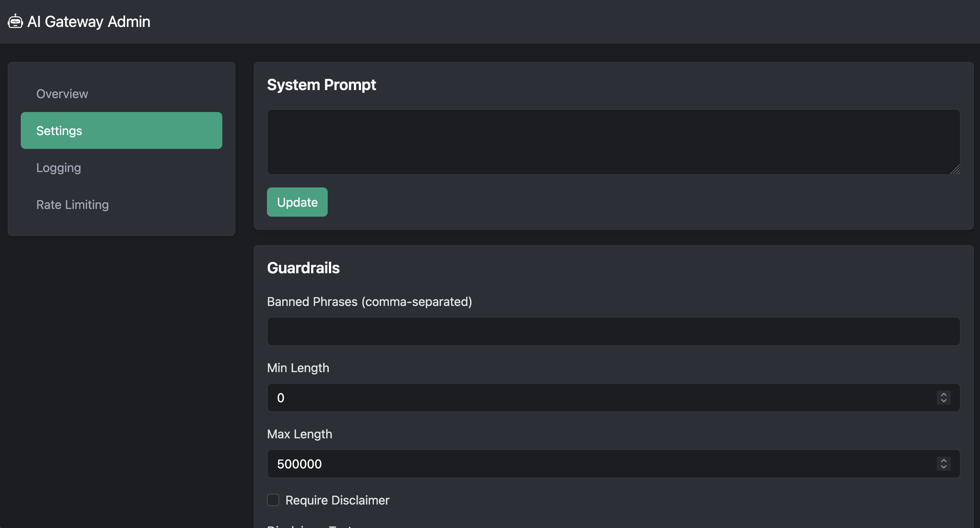Click into the Banned Phrases input field

coord(613,331)
